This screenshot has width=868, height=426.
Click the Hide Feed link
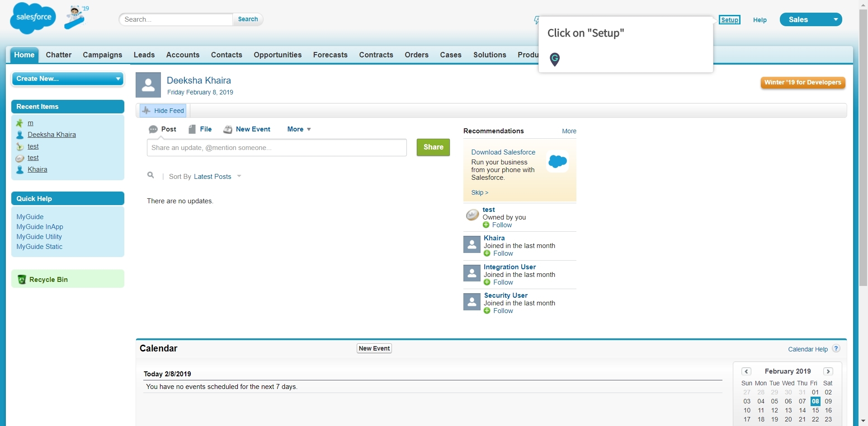(x=169, y=111)
